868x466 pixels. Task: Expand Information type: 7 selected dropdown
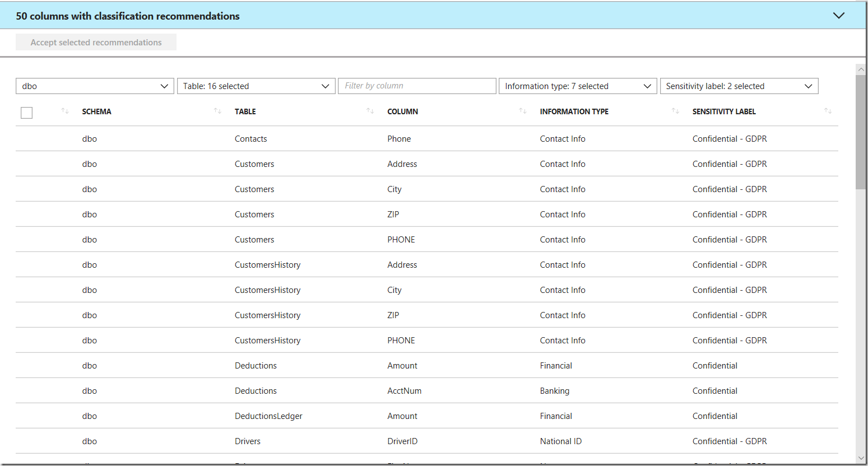point(577,86)
